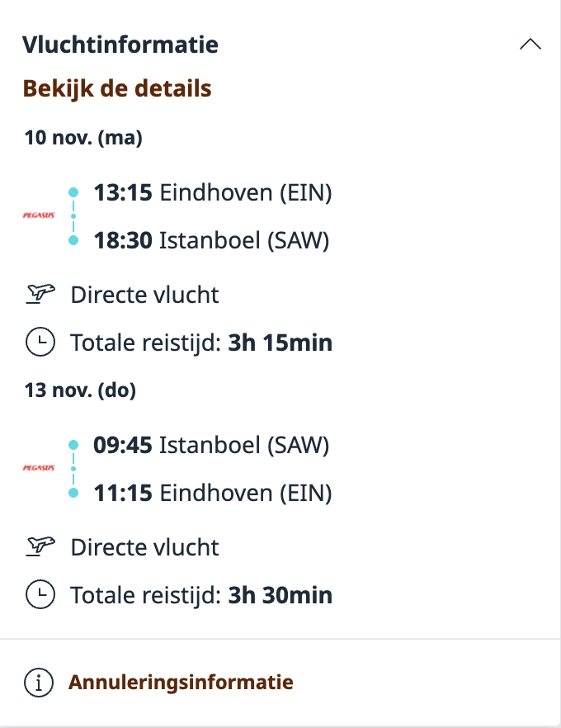Click the Pegasus logo on return flight

pos(39,468)
